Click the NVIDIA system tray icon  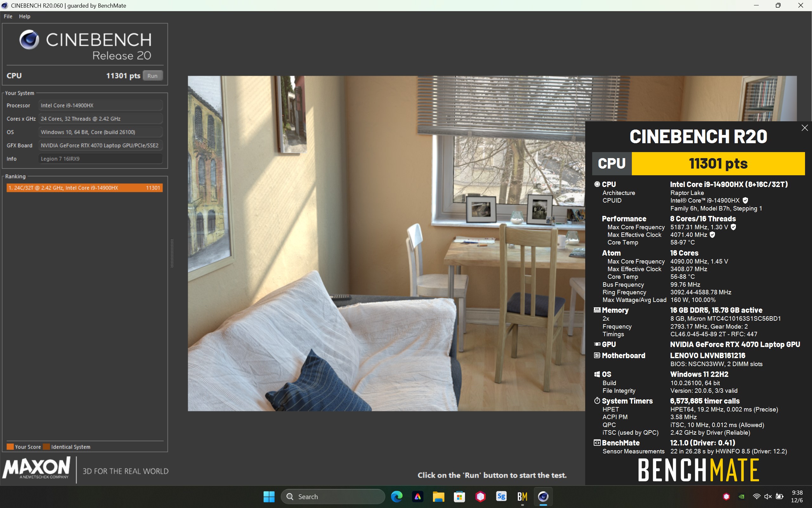pyautogui.click(x=742, y=496)
